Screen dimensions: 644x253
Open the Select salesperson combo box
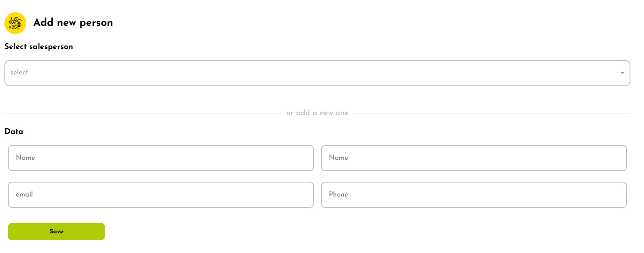[x=317, y=73]
